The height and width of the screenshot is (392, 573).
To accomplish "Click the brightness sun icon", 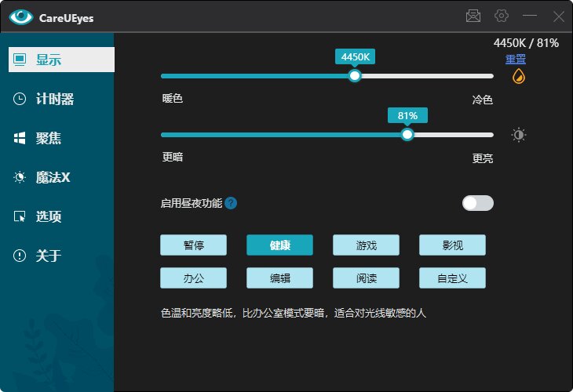I will [519, 135].
